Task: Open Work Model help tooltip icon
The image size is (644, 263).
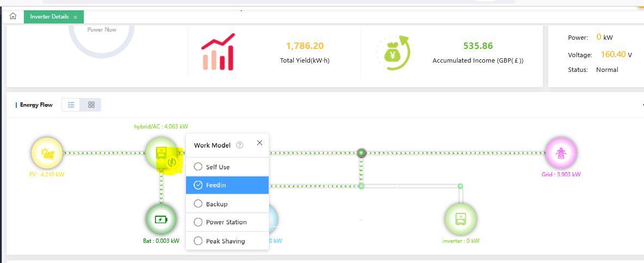Action: [240, 145]
